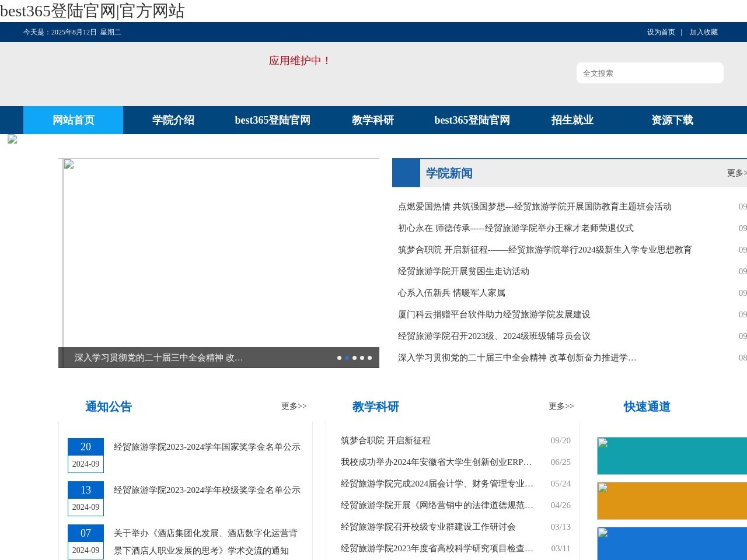Screen dimensions: 747x560
Task: Open the news about 国防教育主题班会活动
Action: click(x=535, y=206)
